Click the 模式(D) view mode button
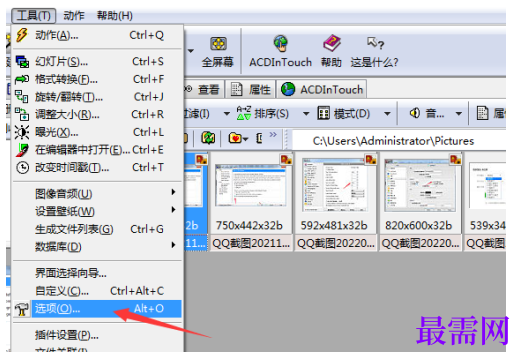 [x=343, y=114]
